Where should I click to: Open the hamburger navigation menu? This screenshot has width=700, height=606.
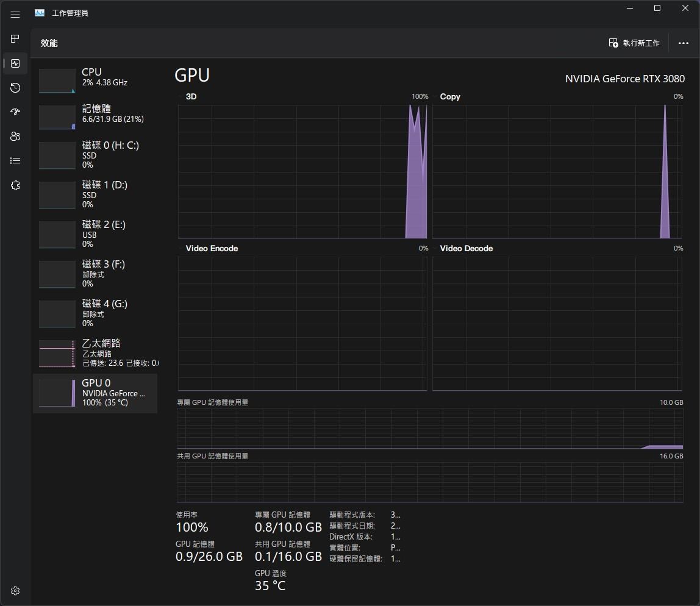[x=15, y=15]
